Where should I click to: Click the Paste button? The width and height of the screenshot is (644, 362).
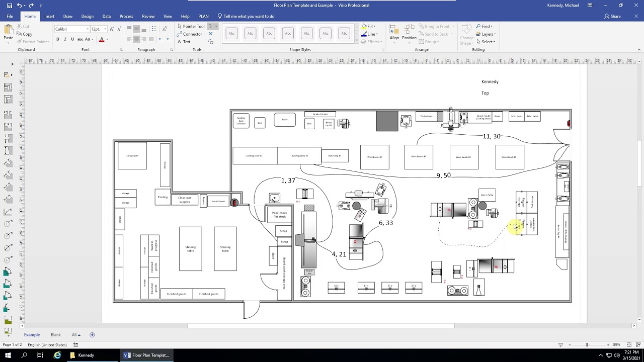pos(9,33)
